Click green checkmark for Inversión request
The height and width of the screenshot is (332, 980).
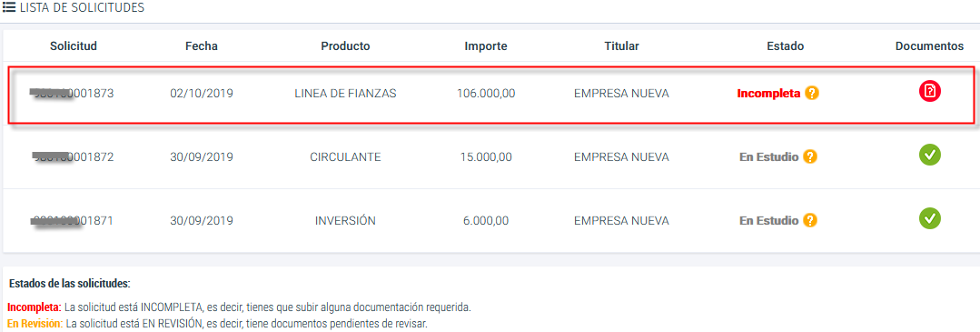click(929, 218)
